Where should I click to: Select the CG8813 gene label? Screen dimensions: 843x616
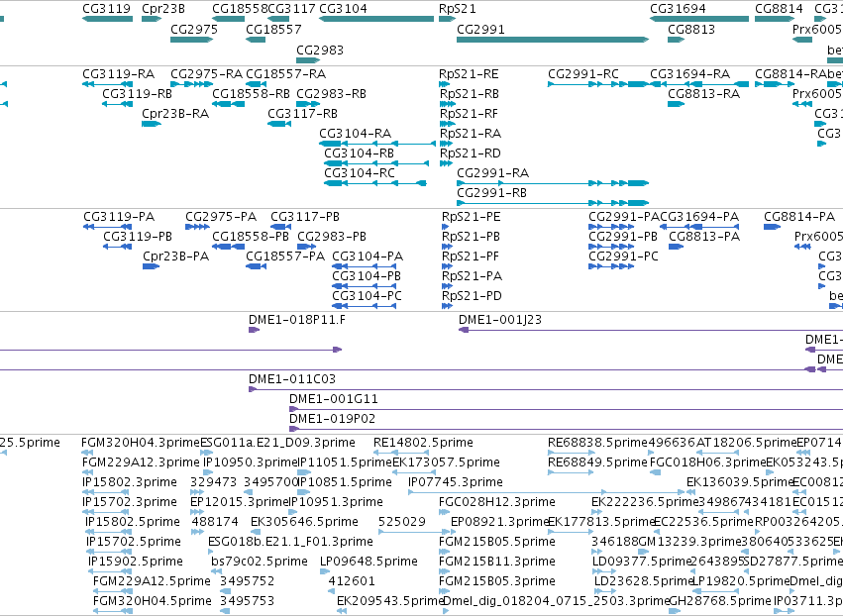691,29
